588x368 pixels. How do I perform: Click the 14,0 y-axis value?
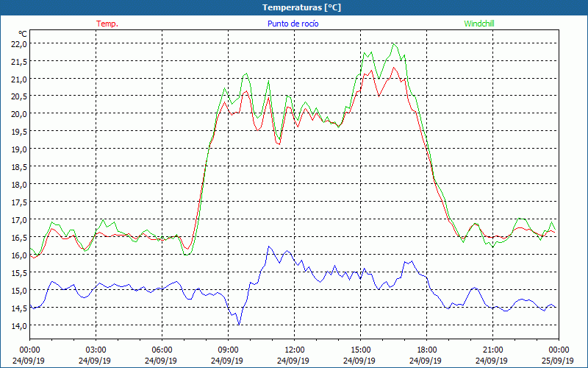pyautogui.click(x=19, y=326)
